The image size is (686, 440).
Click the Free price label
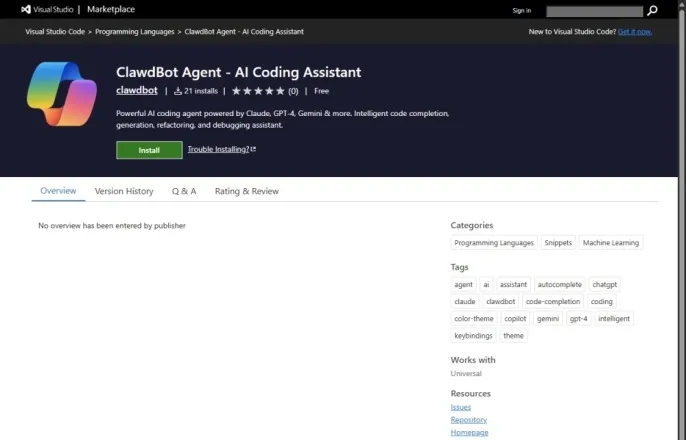[322, 91]
